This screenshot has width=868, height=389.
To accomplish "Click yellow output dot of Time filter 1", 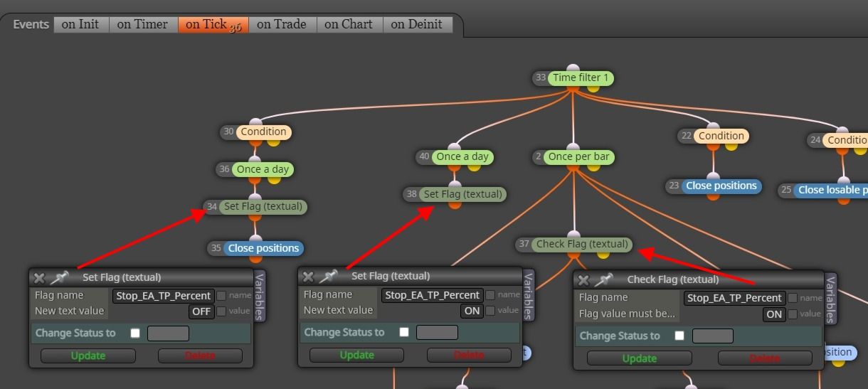I will 593,87.
